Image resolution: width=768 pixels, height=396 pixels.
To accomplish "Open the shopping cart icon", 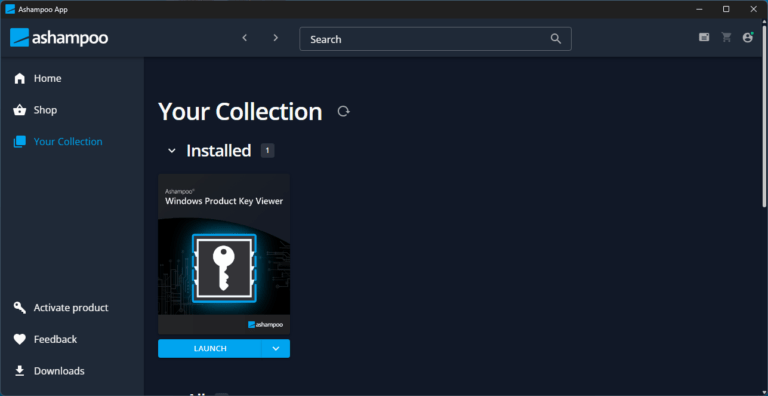I will (x=726, y=37).
